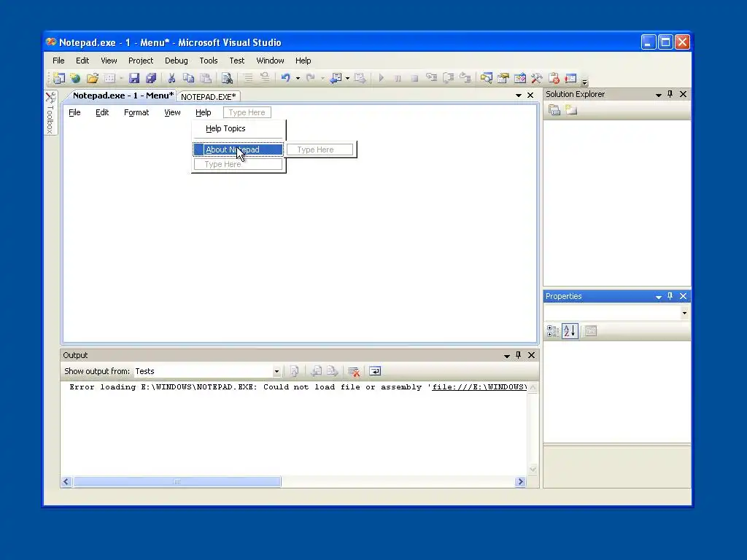Screen dimensions: 747x560
Task: Click Output scrollbar left arrow
Action: click(66, 481)
